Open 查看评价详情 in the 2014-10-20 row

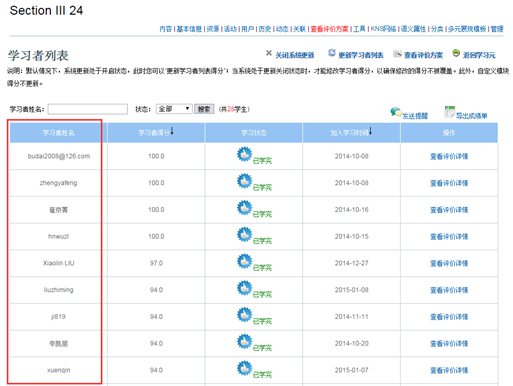[449, 343]
